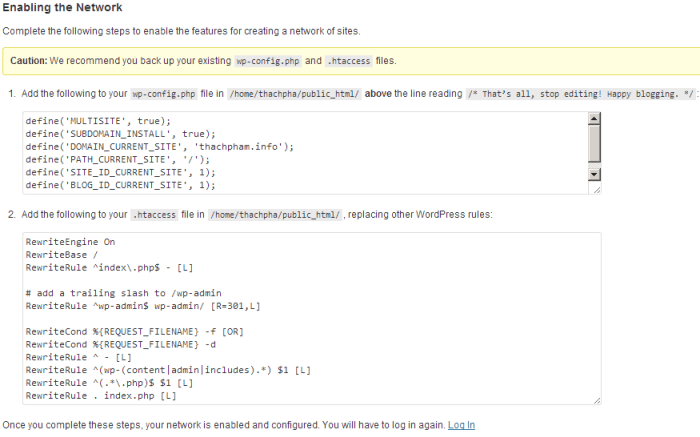Click the "That's all, stop editing" comment
The height and width of the screenshot is (437, 700).
tap(581, 94)
